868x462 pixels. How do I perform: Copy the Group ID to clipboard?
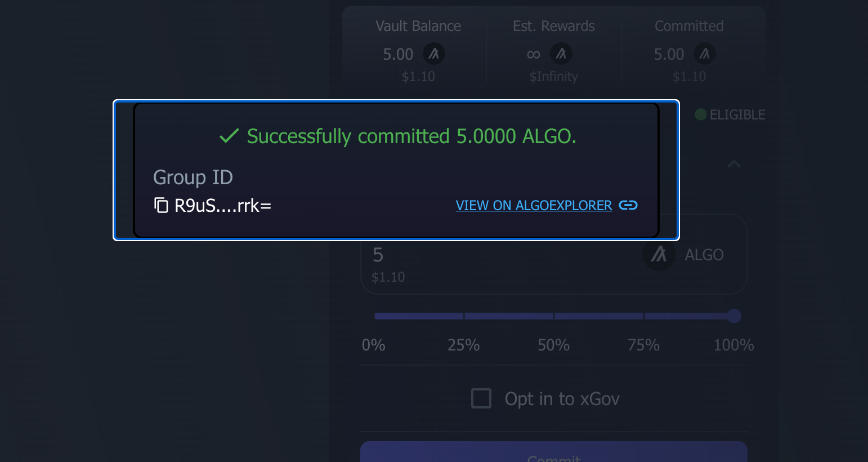click(x=162, y=206)
